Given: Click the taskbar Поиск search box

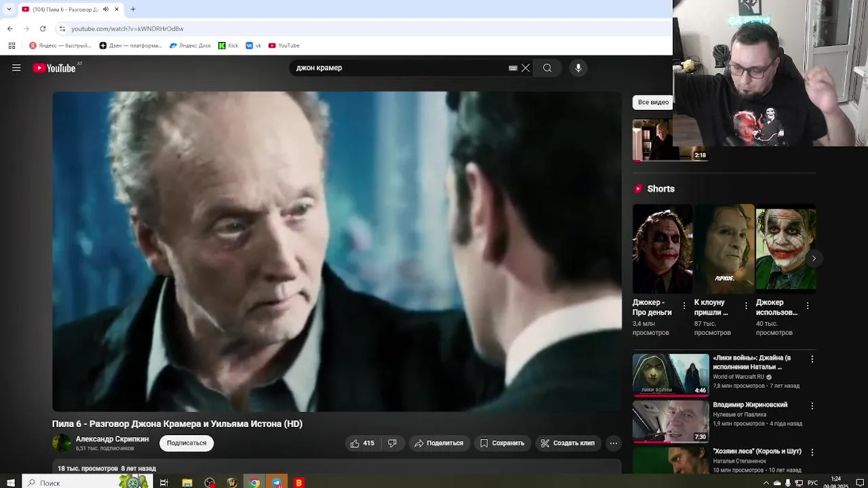Looking at the screenshot, I should pos(87,483).
